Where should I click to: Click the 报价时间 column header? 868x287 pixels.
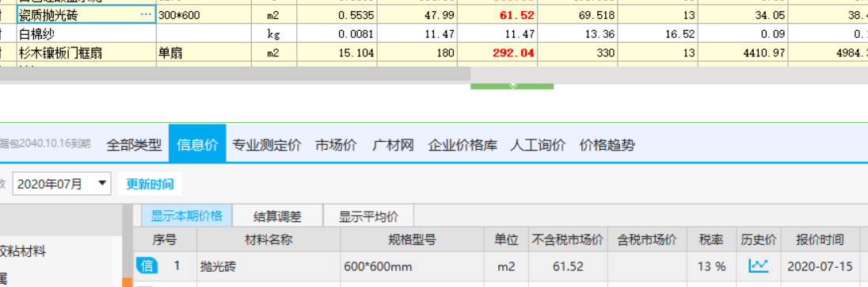pyautogui.click(x=820, y=240)
